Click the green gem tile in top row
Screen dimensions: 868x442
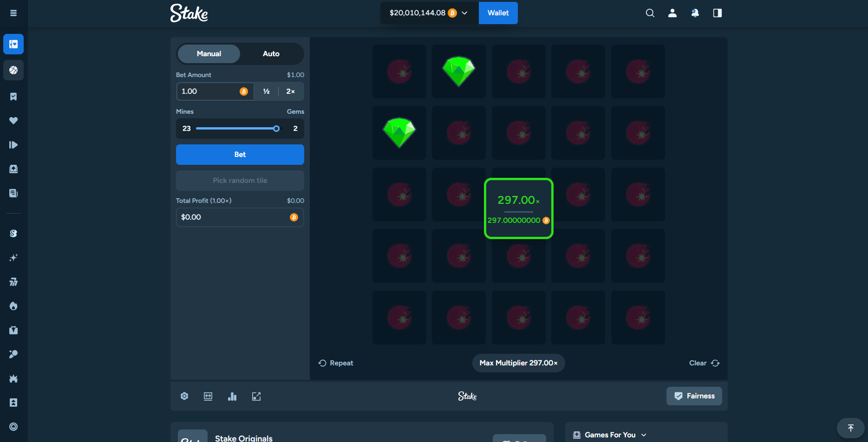(459, 71)
